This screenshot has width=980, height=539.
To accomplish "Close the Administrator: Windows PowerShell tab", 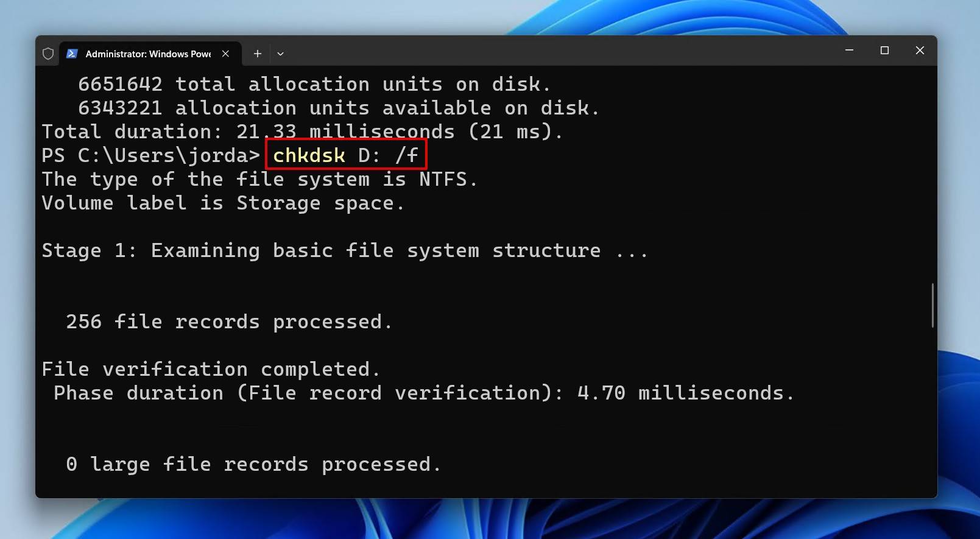I will 225,54.
